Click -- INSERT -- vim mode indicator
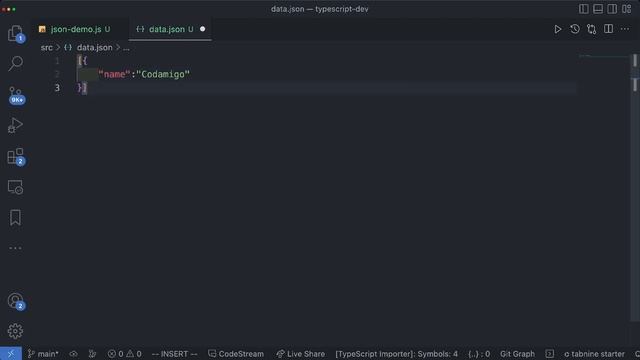This screenshot has height=360, width=640. click(x=174, y=354)
